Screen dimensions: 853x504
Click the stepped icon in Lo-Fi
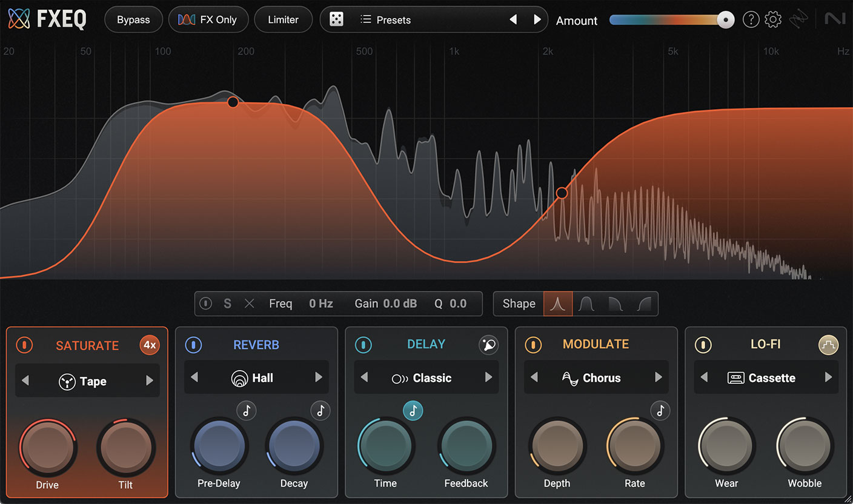tap(828, 345)
